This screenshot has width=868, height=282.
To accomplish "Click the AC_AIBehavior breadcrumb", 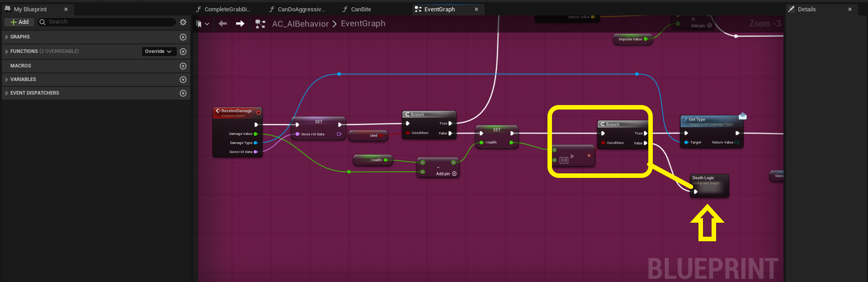I will (x=300, y=24).
